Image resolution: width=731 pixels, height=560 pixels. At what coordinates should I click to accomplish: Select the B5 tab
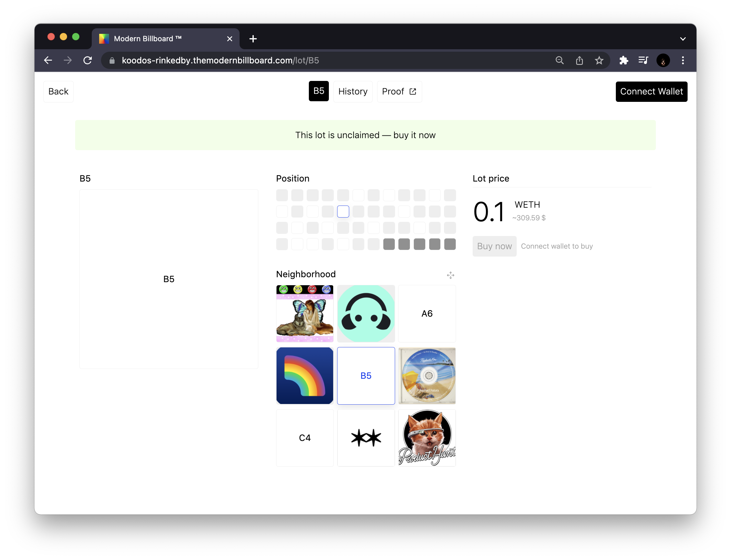coord(318,91)
